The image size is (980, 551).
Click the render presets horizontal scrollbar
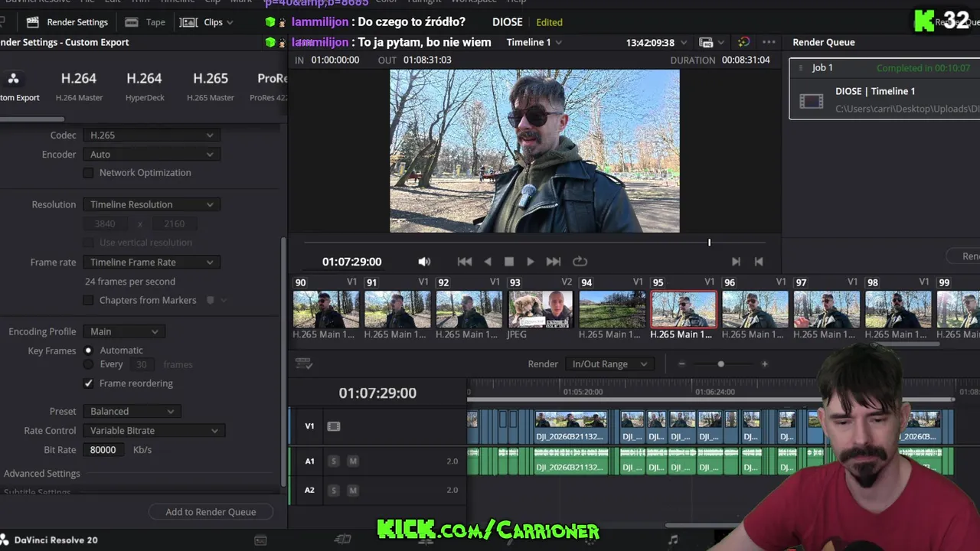coord(32,119)
